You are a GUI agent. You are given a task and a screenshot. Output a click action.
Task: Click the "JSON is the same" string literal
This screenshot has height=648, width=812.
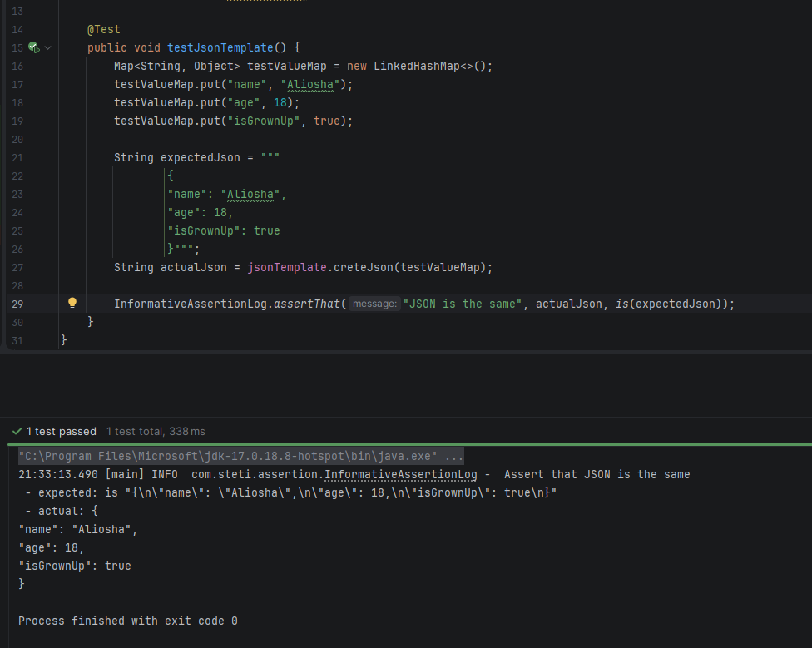(x=463, y=304)
